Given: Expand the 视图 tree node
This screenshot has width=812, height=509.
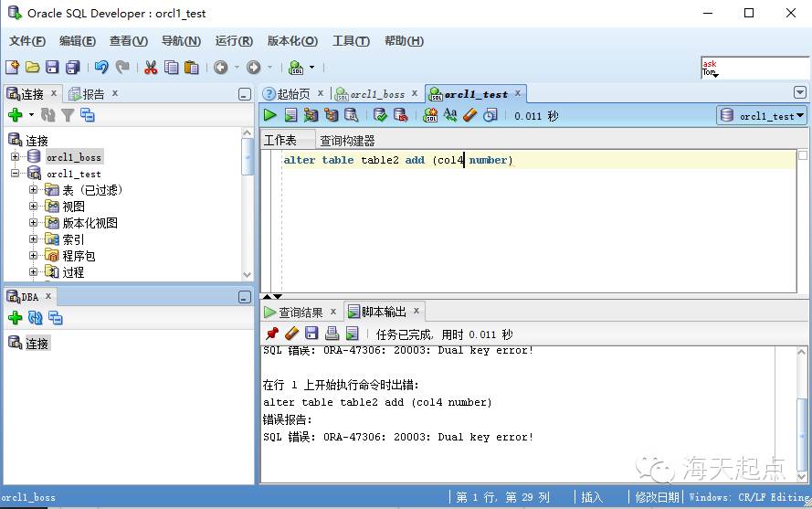Looking at the screenshot, I should [33, 207].
